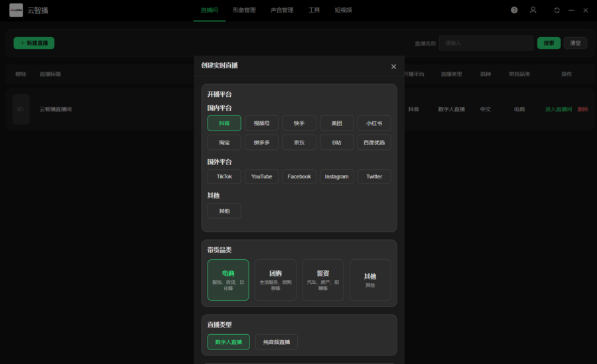Screen dimensions: 597x364
Task: Open the user account icon
Action: [x=533, y=11]
